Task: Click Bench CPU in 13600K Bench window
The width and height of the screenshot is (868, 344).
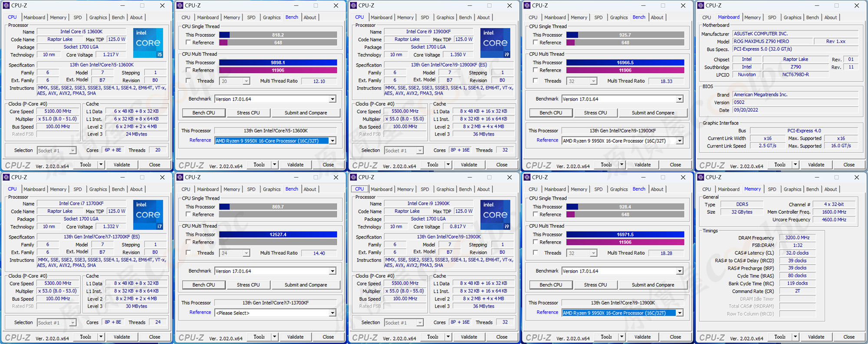Action: point(204,113)
